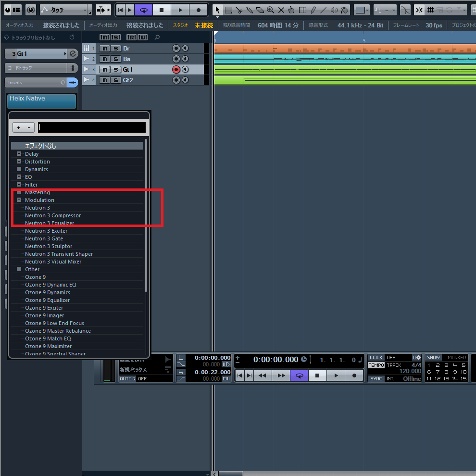Mute the Gt2 track
This screenshot has height=476, width=476.
(x=104, y=80)
